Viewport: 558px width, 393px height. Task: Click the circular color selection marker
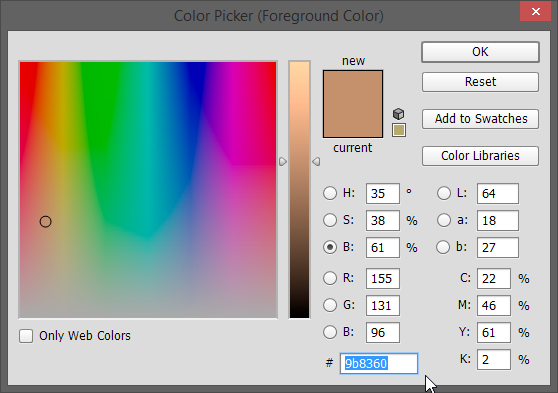pos(46,222)
